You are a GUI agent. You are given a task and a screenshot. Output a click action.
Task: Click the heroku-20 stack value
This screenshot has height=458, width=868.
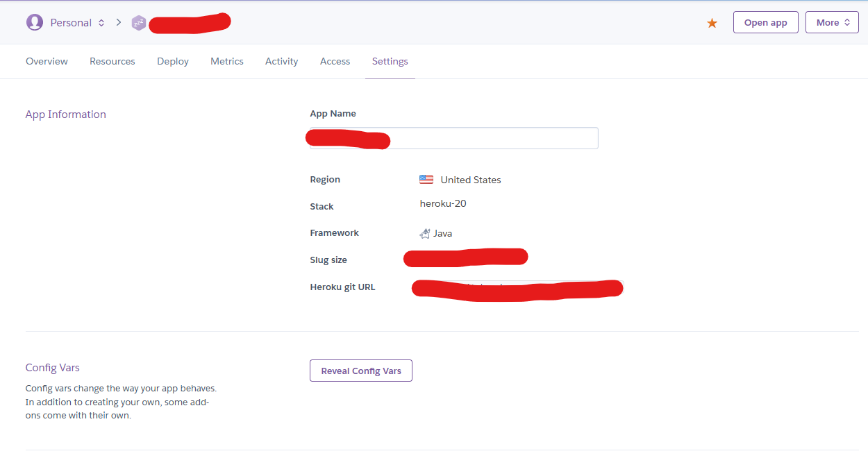(x=443, y=204)
